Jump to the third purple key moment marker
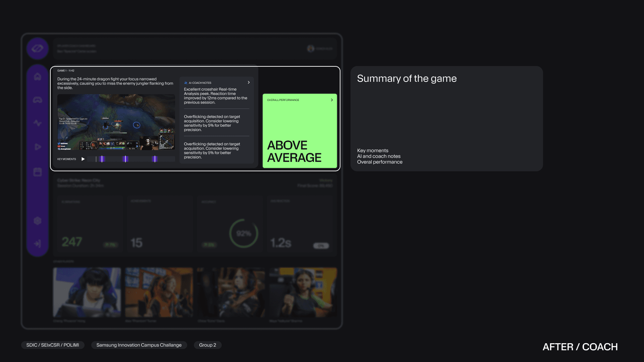Screen dimensions: 644x362 coord(155,159)
